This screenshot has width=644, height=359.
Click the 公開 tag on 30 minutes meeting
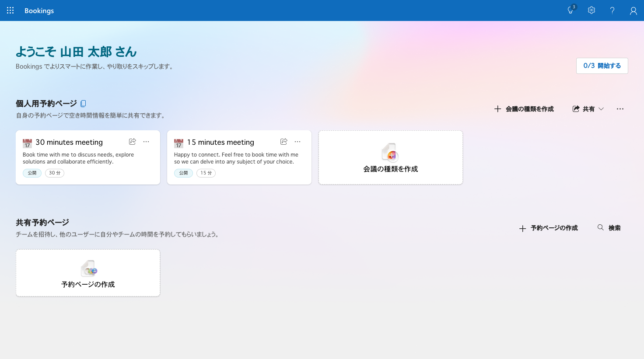point(32,173)
